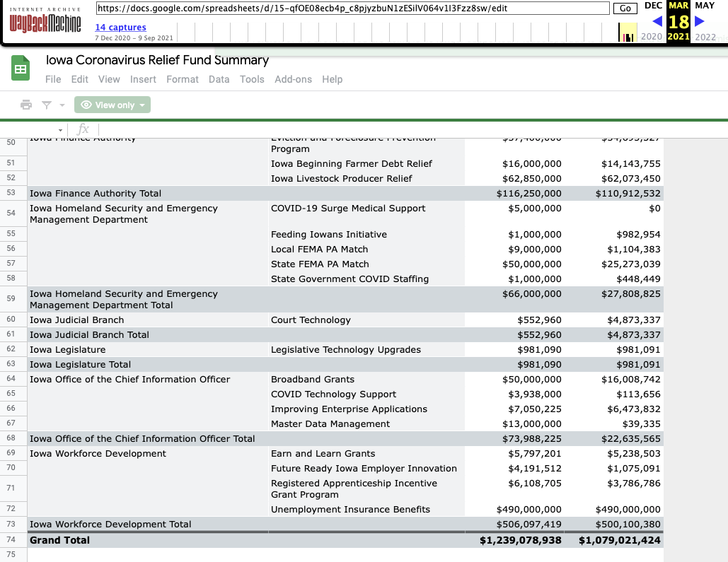Open the 14 captures link
The width and height of the screenshot is (728, 562).
click(x=121, y=28)
